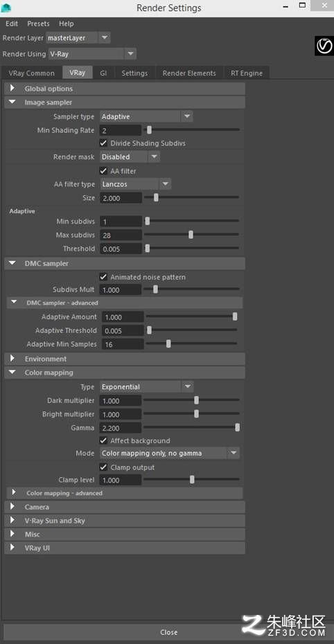Click the Min subdivs slider

pyautogui.click(x=191, y=222)
